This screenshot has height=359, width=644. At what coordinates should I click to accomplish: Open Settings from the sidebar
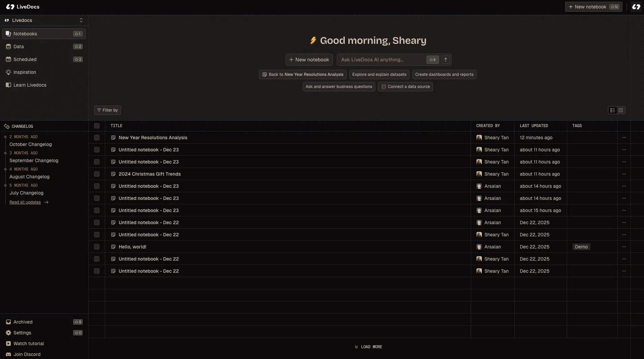pos(22,333)
